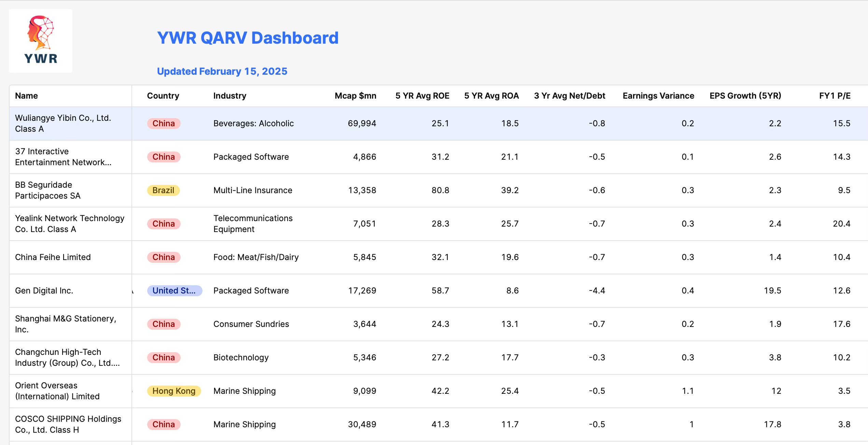Click the Food: Meat/Fish/Dairy industry cell

pos(256,257)
